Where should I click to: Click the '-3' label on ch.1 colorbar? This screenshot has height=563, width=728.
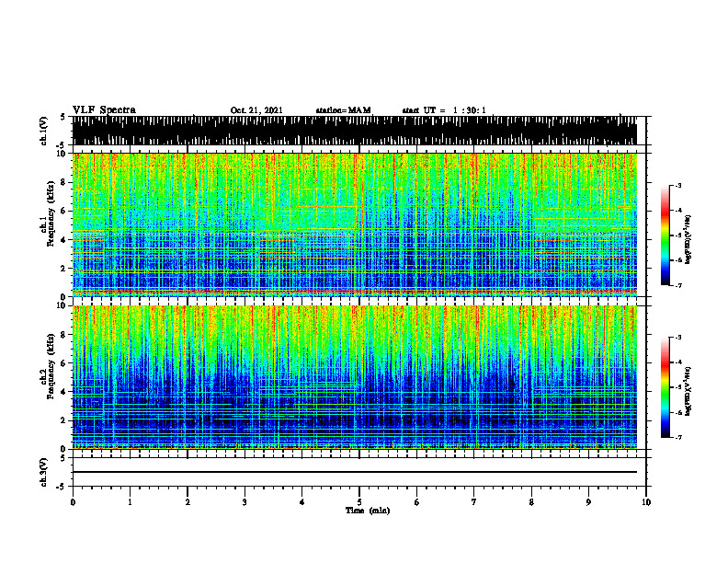click(678, 185)
